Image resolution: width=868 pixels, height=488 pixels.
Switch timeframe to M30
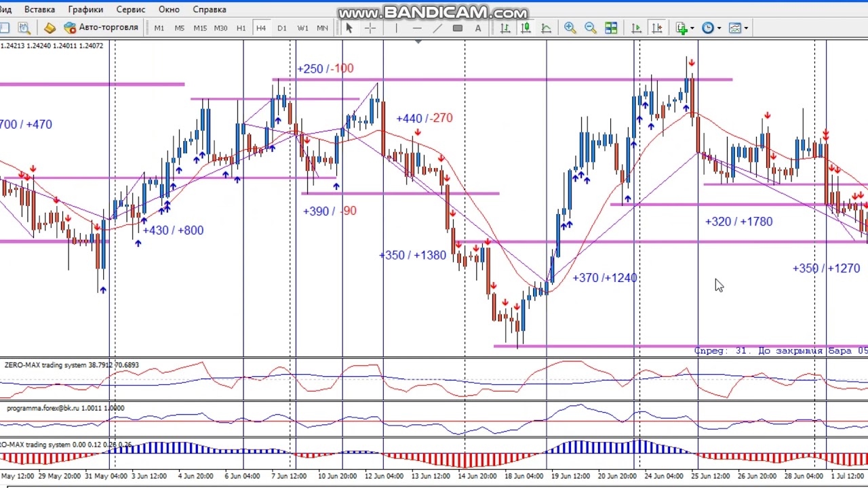(220, 28)
